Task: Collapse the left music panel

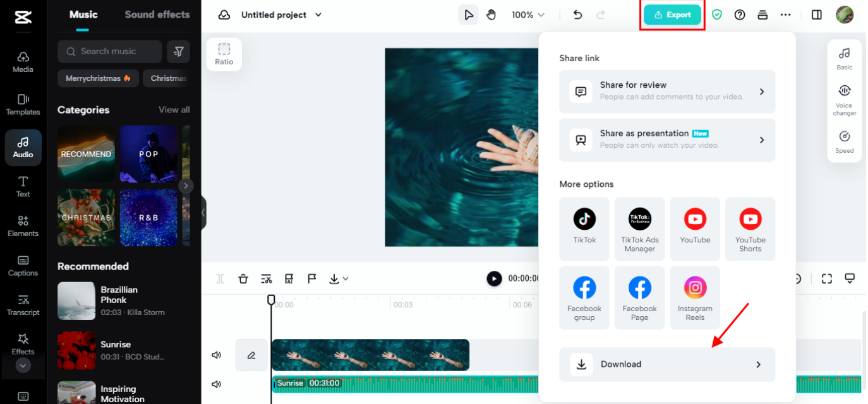Action: coord(203,213)
